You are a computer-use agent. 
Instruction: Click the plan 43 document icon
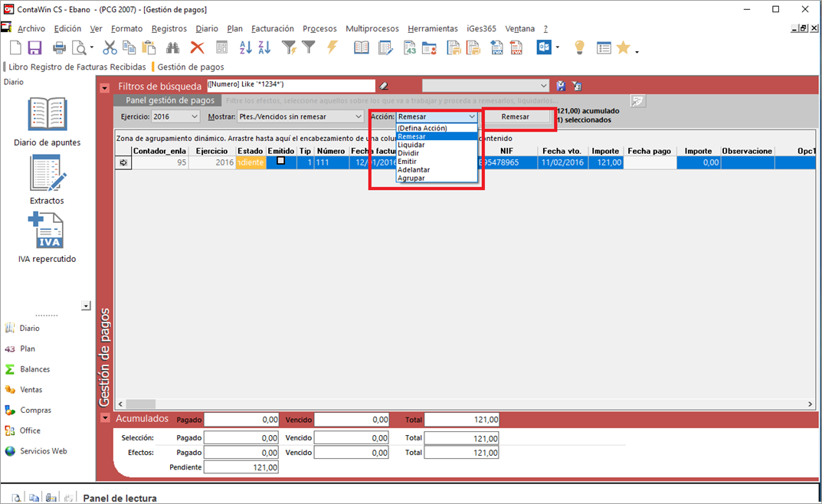[x=409, y=48]
